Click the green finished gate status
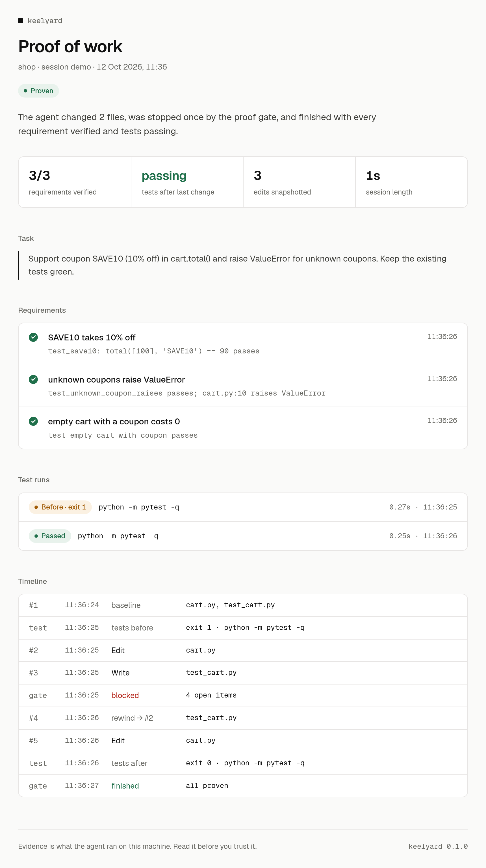Image resolution: width=486 pixels, height=868 pixels. (125, 786)
